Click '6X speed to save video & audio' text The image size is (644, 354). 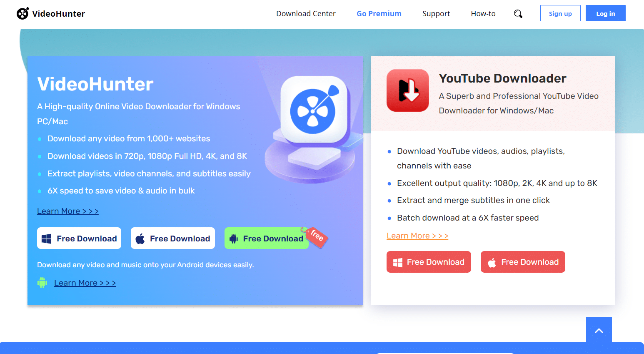coord(121,191)
